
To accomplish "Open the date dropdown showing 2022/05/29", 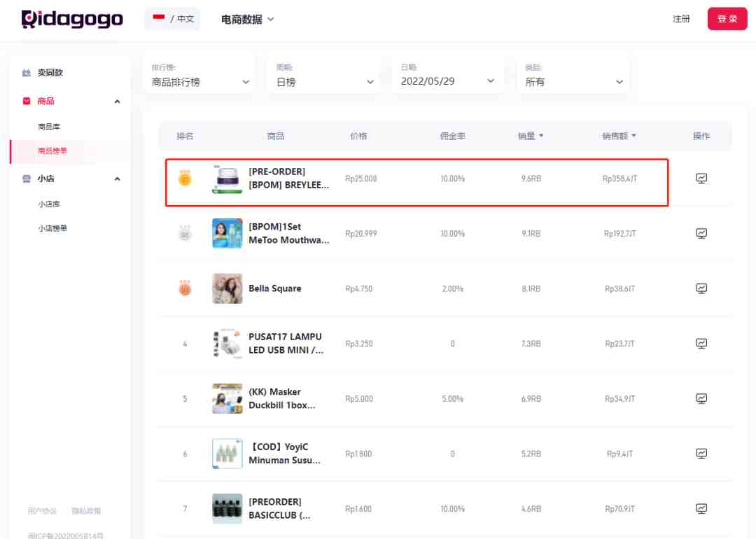I will click(x=449, y=75).
